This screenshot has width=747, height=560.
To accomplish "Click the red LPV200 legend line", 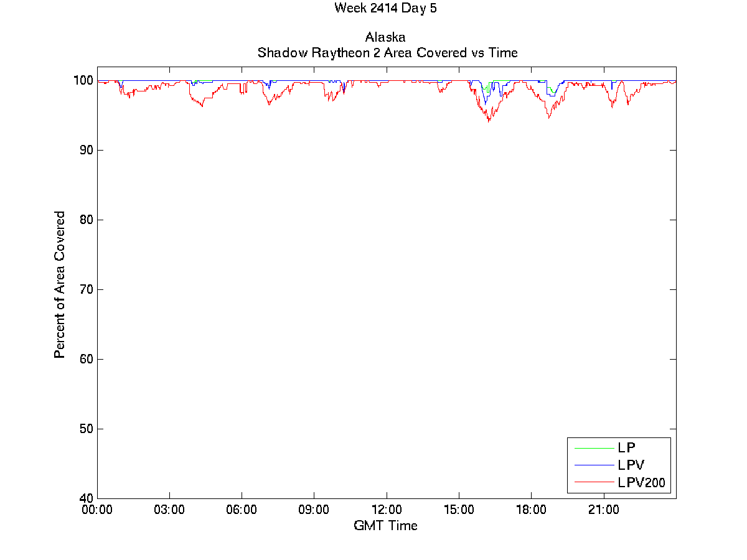I will [593, 482].
